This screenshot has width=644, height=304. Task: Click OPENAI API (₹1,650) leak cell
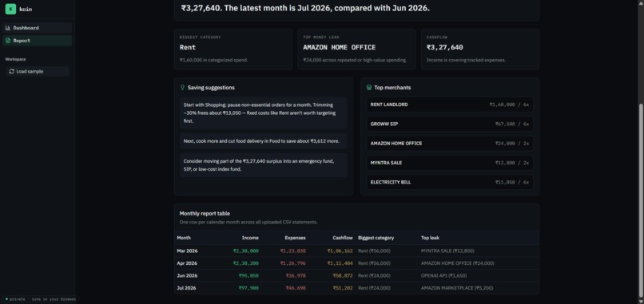pyautogui.click(x=443, y=276)
